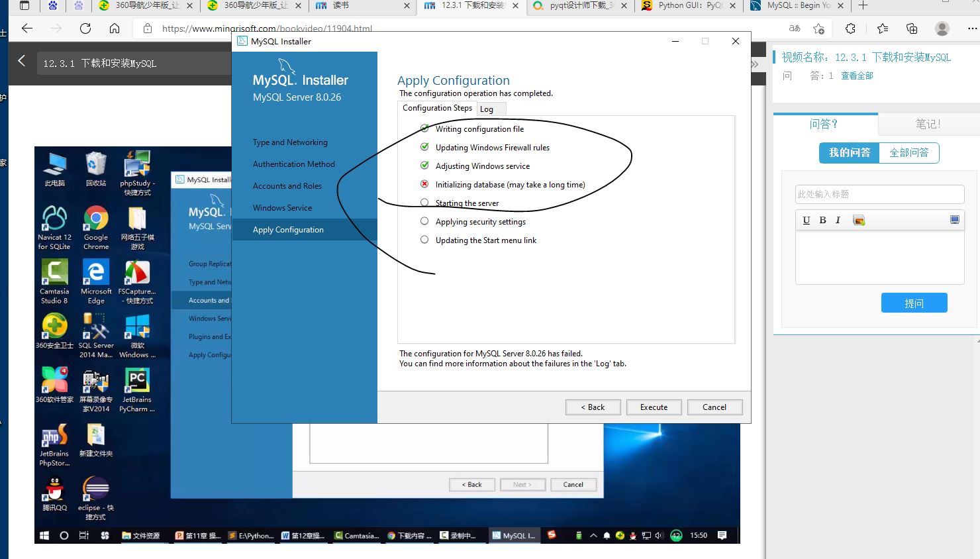Open a new browser tab
Viewport: 980px width, 559px height.
(863, 6)
